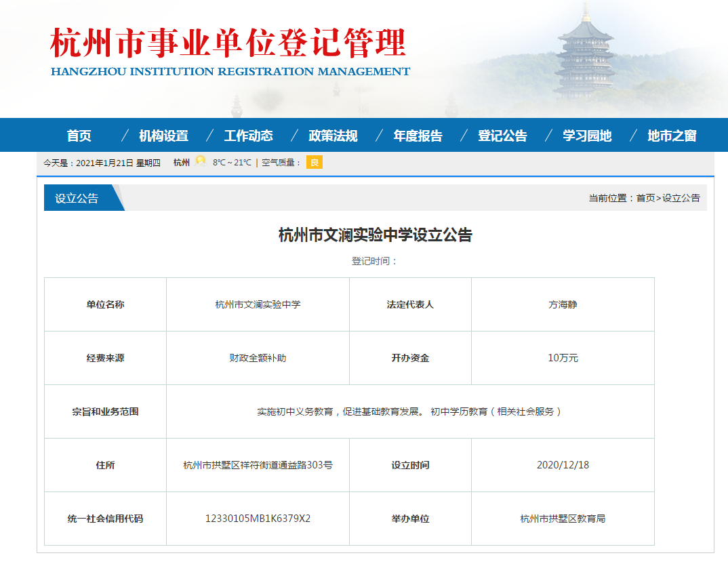The width and height of the screenshot is (728, 564).
Task: Go to 工作动态 in navigation bar
Action: tap(248, 136)
